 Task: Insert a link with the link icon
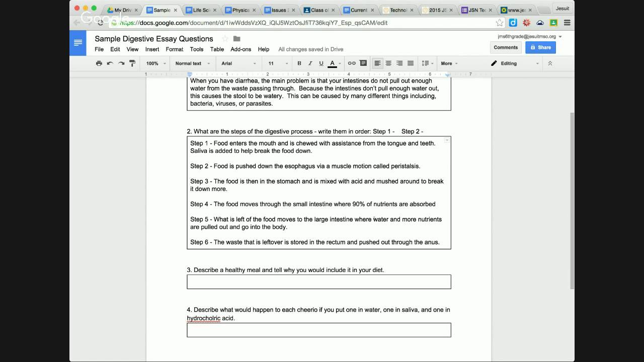tap(352, 63)
